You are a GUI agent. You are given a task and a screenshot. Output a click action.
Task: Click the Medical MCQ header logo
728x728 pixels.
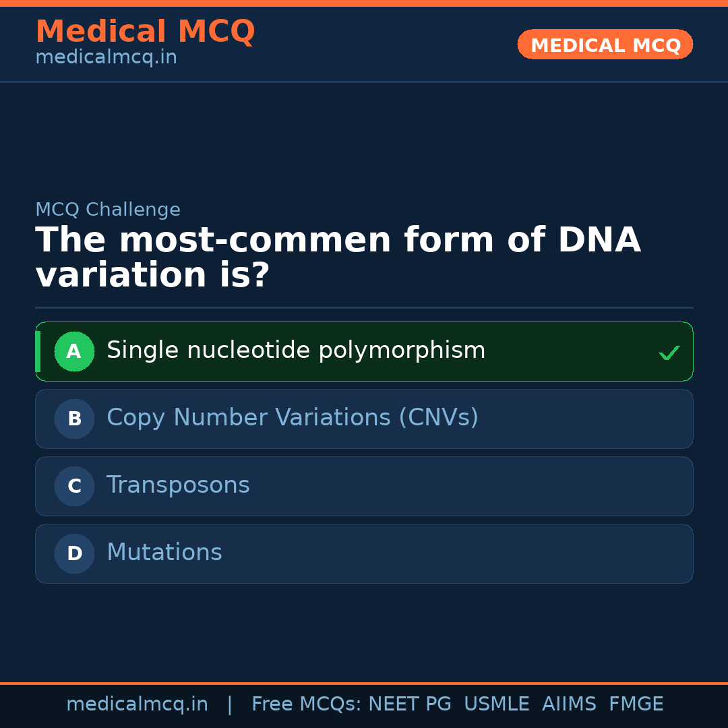(x=145, y=32)
